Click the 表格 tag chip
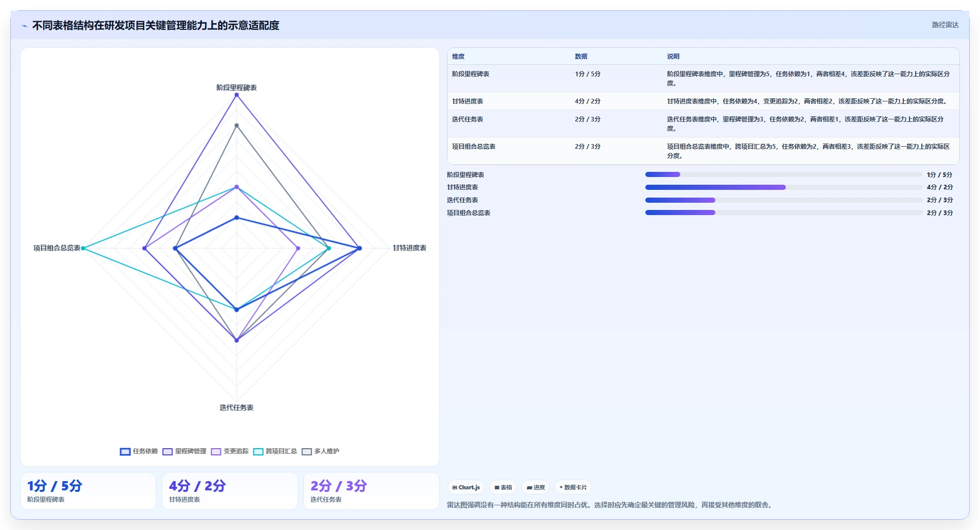 (503, 487)
